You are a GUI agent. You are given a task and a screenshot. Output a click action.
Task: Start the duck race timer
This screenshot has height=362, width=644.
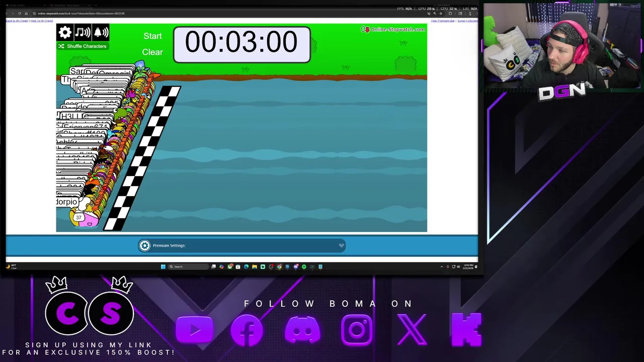(x=152, y=36)
